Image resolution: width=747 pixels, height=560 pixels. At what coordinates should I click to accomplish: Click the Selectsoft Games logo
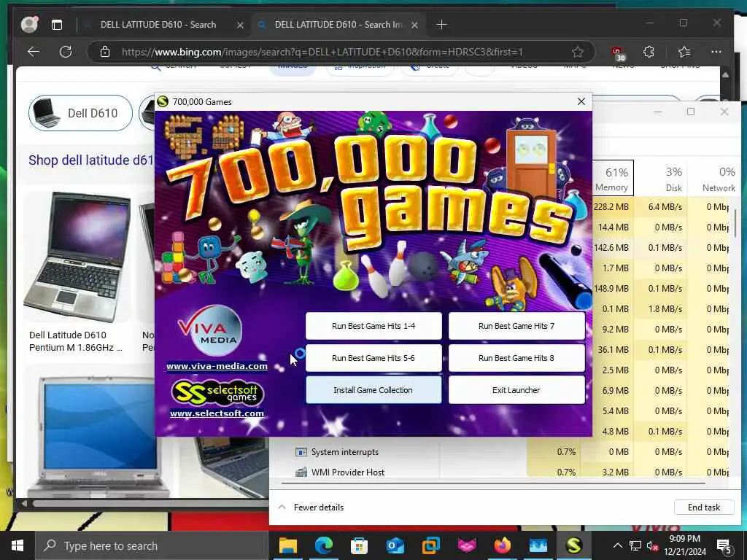tap(217, 393)
